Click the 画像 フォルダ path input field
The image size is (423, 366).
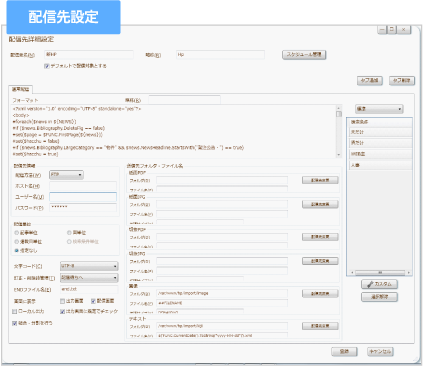(x=222, y=293)
